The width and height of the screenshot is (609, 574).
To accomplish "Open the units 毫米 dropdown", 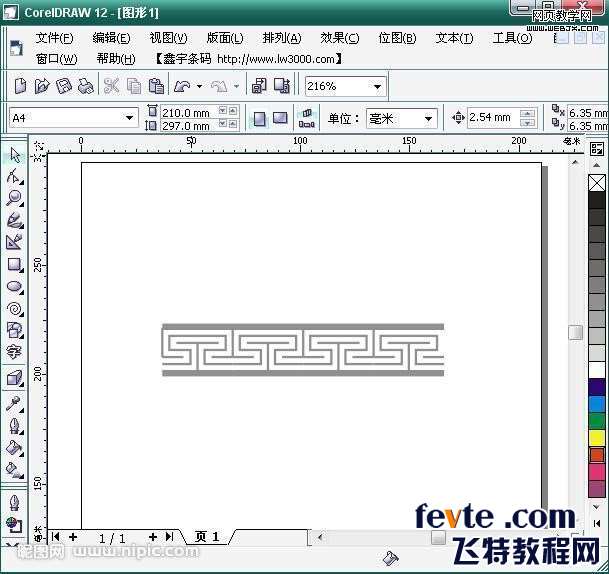I will coord(428,118).
